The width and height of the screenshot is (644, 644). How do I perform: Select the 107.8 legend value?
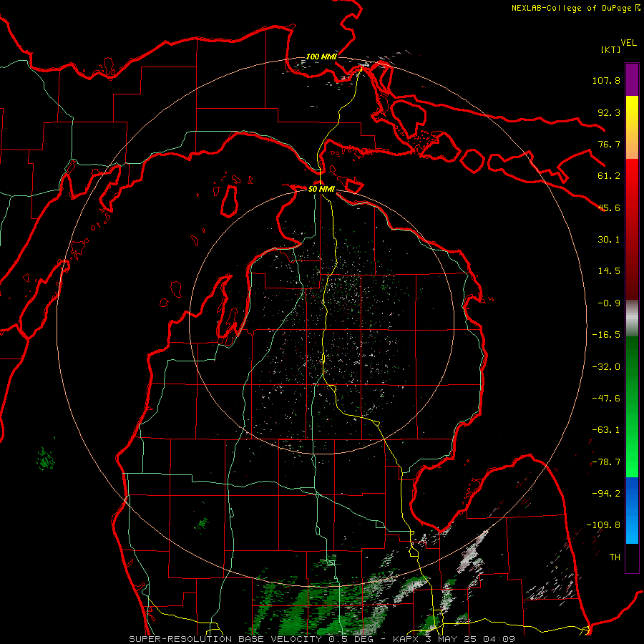[606, 80]
